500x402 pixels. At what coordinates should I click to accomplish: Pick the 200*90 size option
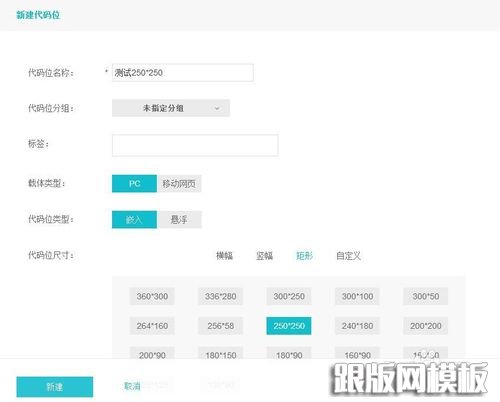152,353
